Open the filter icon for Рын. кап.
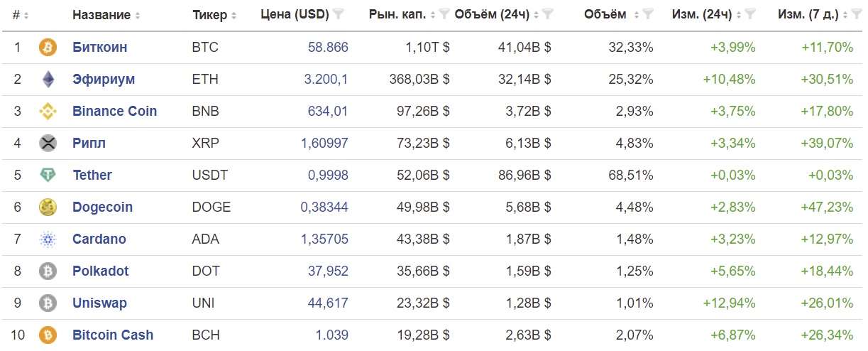The height and width of the screenshot is (351, 868). pos(444,14)
